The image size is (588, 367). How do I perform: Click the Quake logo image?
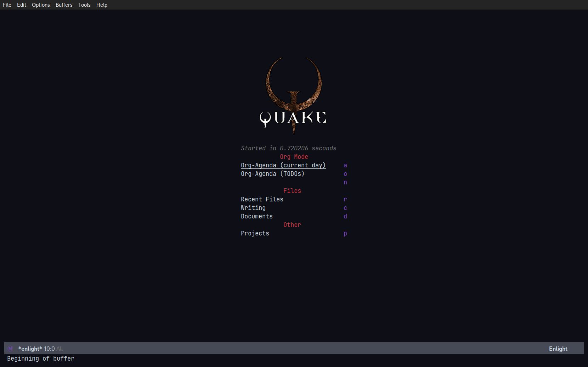tap(293, 96)
